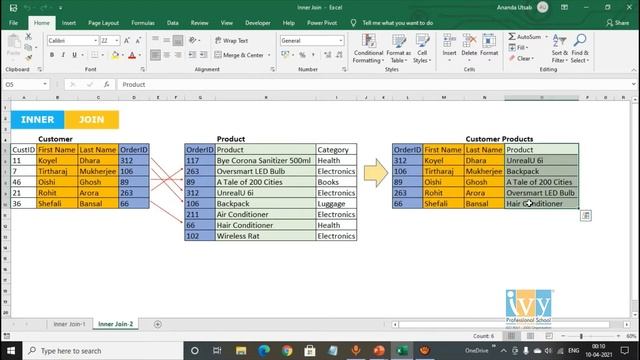Apply the yellow fill color bucket
The height and width of the screenshot is (360, 640).
point(115,55)
